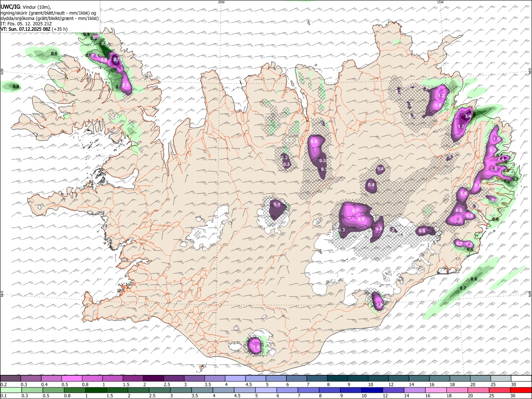Click the "15W" longitude label

tap(440, 2)
